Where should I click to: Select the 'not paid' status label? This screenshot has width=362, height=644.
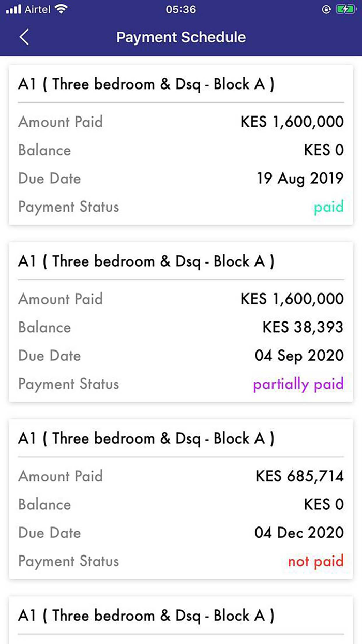316,561
